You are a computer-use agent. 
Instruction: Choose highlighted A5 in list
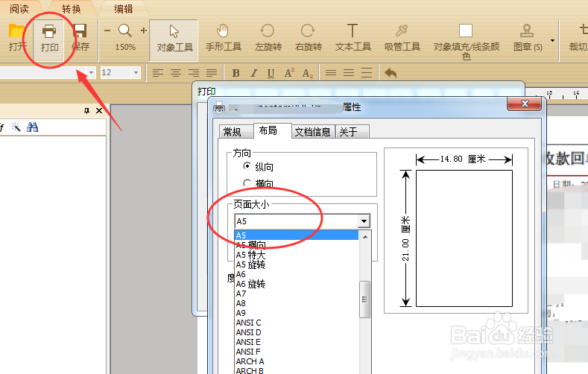pos(297,235)
